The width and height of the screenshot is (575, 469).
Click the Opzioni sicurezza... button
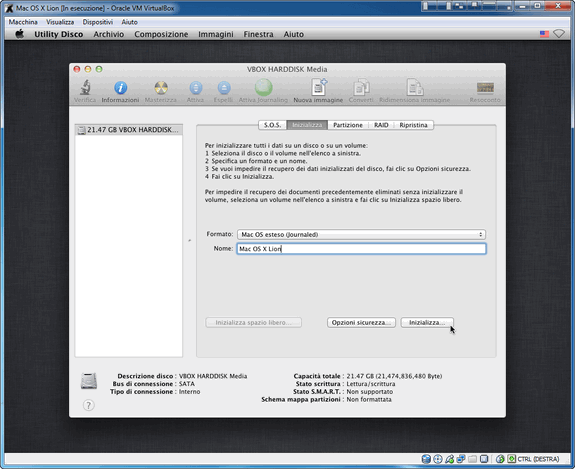tap(361, 323)
